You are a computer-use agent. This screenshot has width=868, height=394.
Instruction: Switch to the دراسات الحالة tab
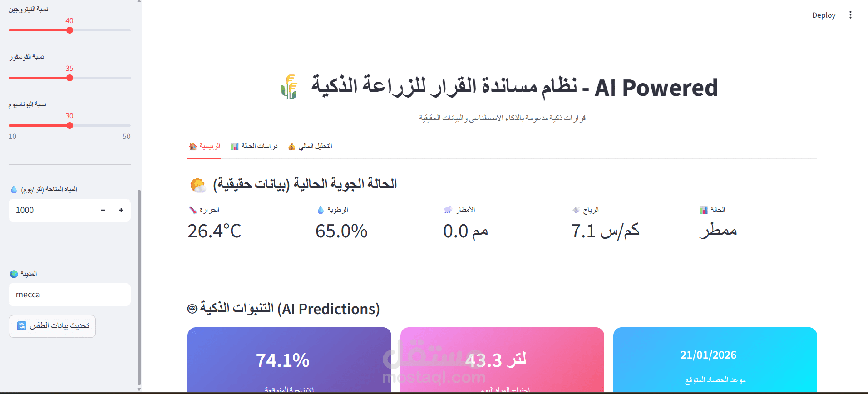tap(254, 146)
